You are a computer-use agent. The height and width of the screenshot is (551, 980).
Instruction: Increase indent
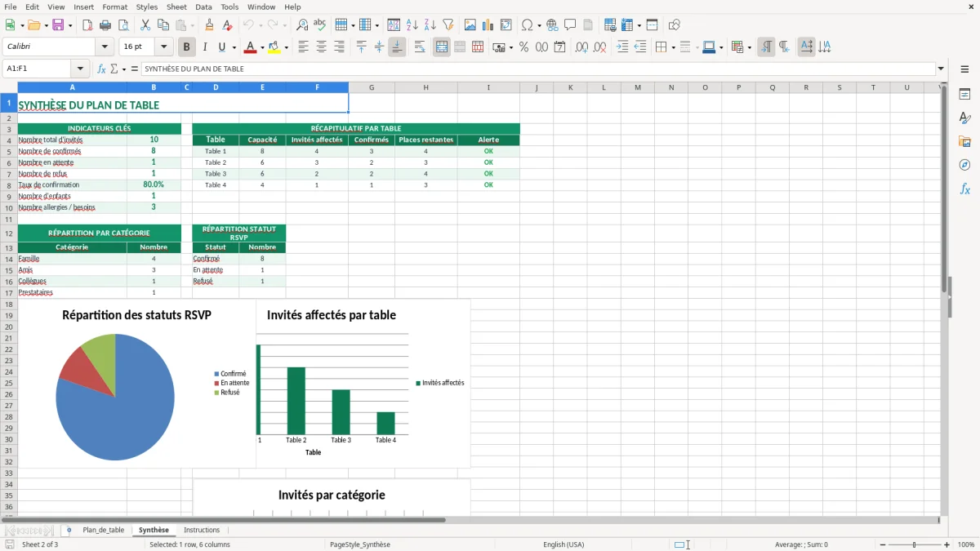point(622,47)
